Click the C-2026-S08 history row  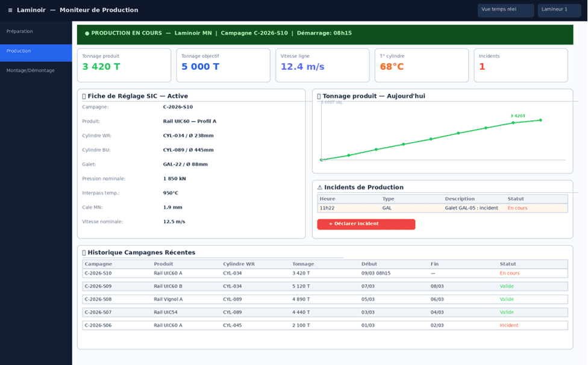coord(325,299)
